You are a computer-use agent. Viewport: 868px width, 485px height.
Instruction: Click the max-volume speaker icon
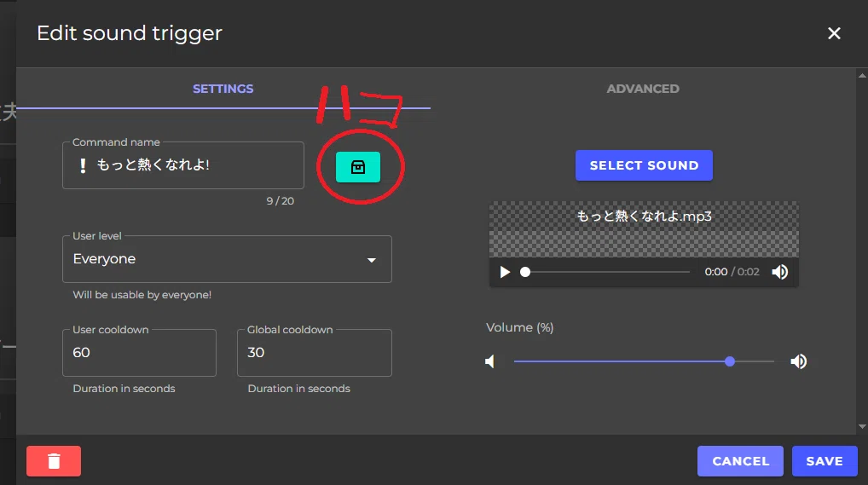click(798, 361)
